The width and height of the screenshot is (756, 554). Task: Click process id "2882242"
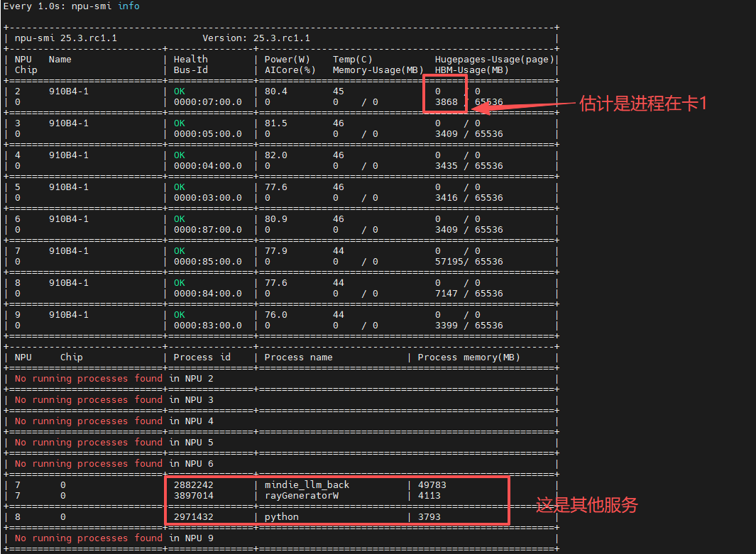tap(193, 484)
